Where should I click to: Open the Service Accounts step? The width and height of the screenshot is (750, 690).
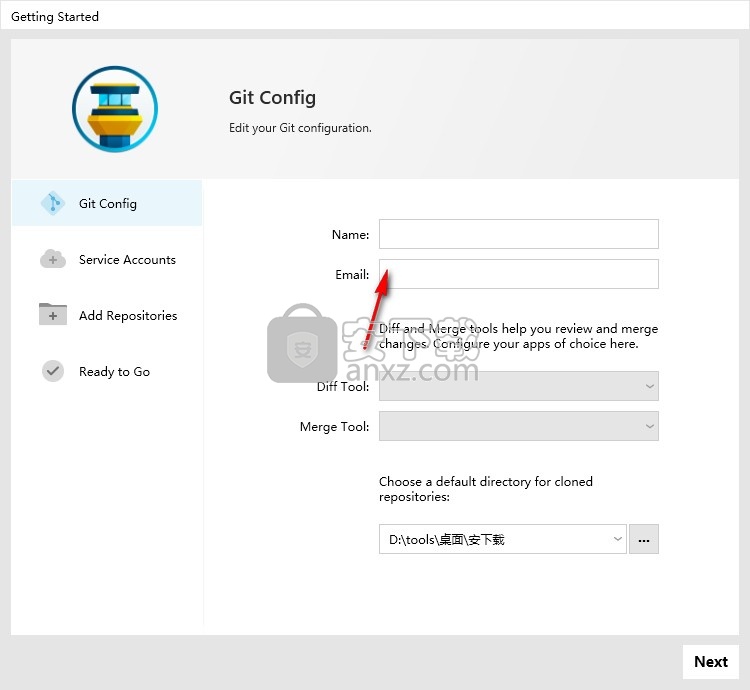[x=107, y=259]
